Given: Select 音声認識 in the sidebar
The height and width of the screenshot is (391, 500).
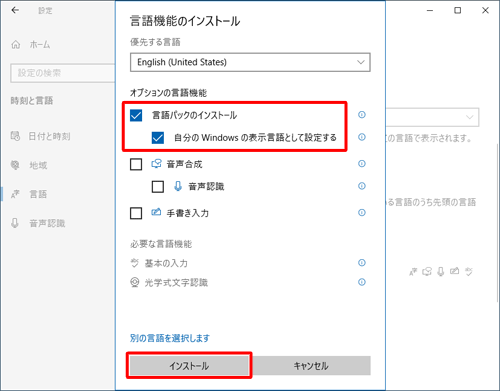Looking at the screenshot, I should click(x=47, y=223).
